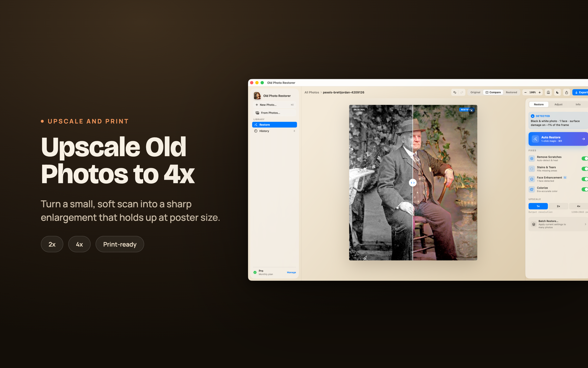Click the plus icon beside New Photo
This screenshot has height=368, width=588.
(257, 105)
